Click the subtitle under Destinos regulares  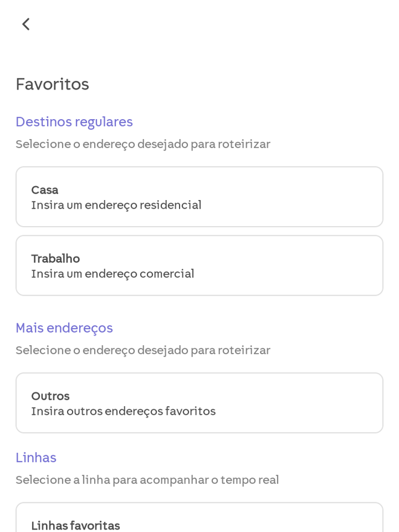tap(143, 144)
